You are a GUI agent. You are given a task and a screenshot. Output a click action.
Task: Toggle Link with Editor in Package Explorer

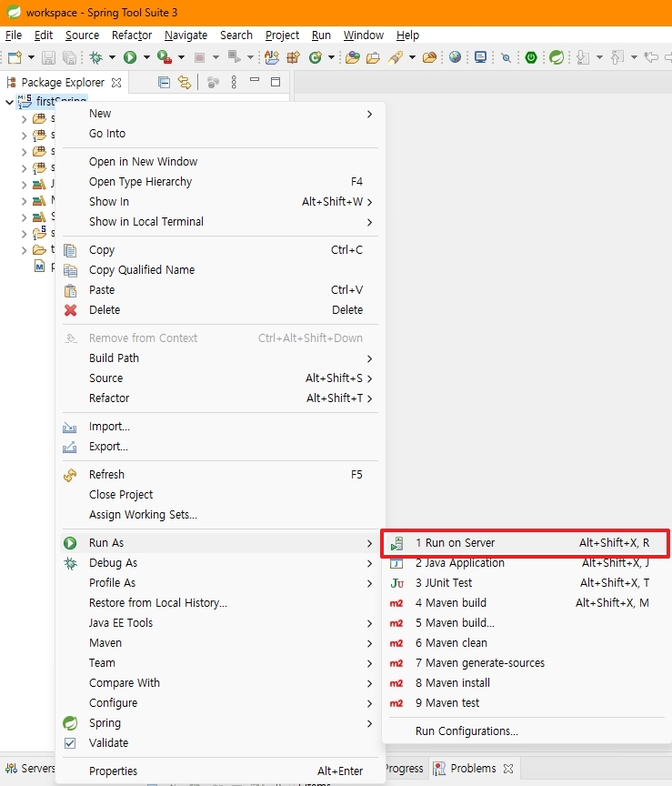[185, 82]
